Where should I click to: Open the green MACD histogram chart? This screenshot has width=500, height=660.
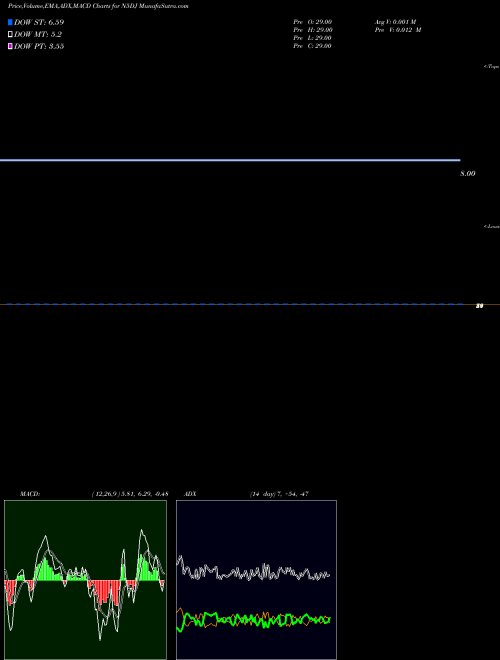tap(85, 580)
